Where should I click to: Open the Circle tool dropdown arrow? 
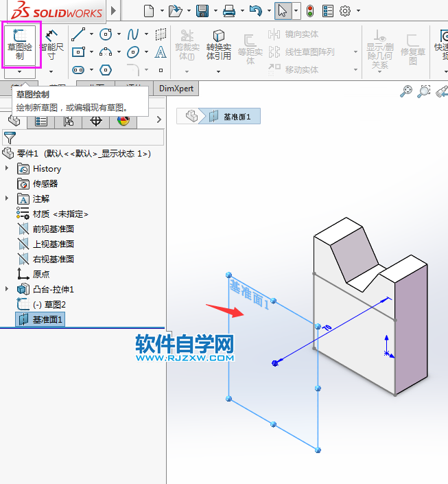tap(119, 34)
